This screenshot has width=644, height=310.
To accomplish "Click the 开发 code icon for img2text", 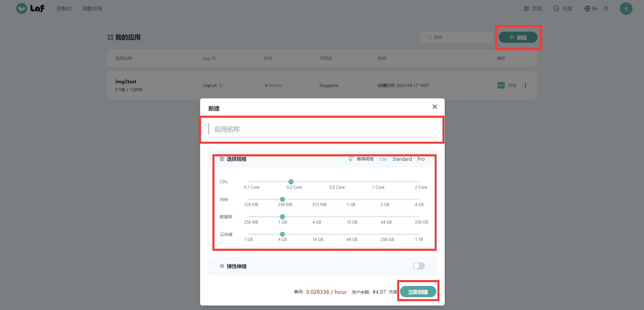I will pos(501,85).
